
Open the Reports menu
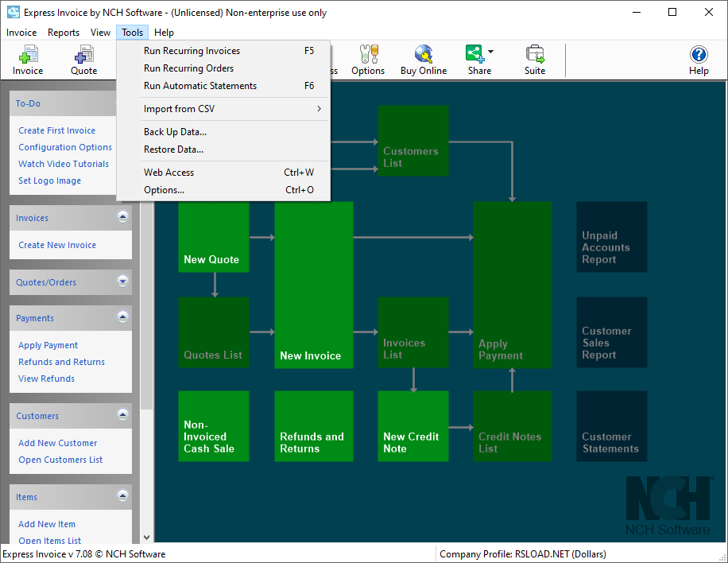pos(64,33)
